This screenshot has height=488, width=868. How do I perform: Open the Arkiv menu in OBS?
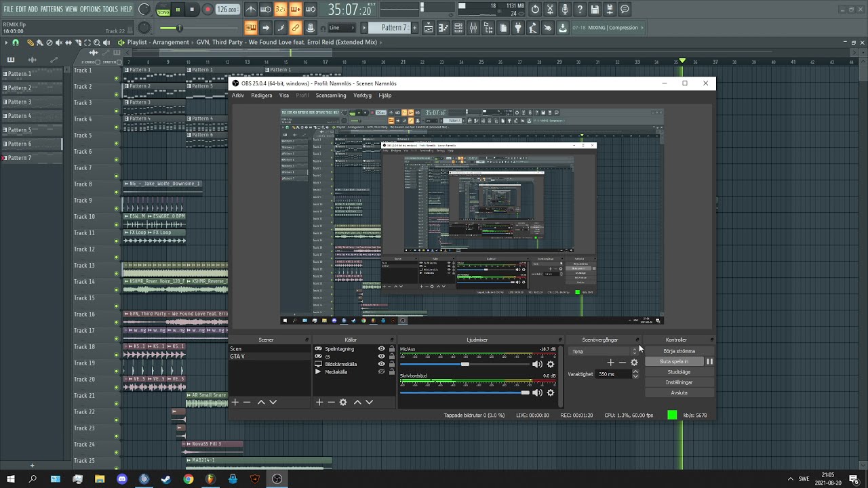[238, 96]
